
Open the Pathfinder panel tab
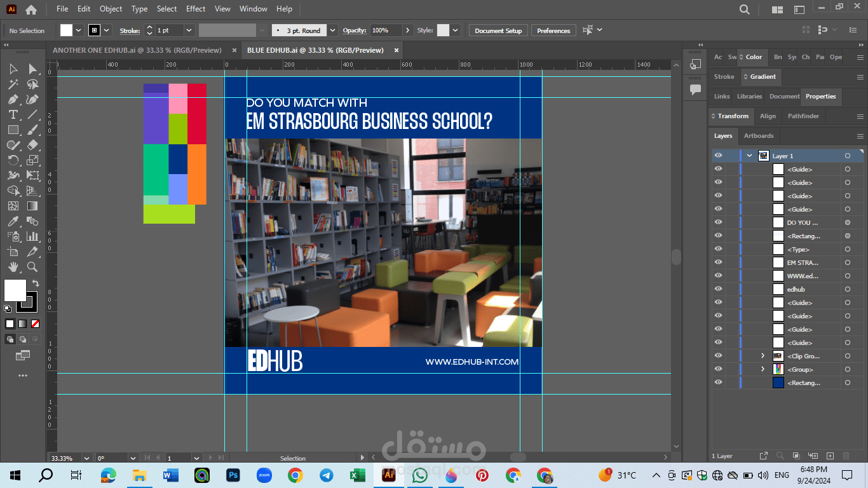[803, 116]
